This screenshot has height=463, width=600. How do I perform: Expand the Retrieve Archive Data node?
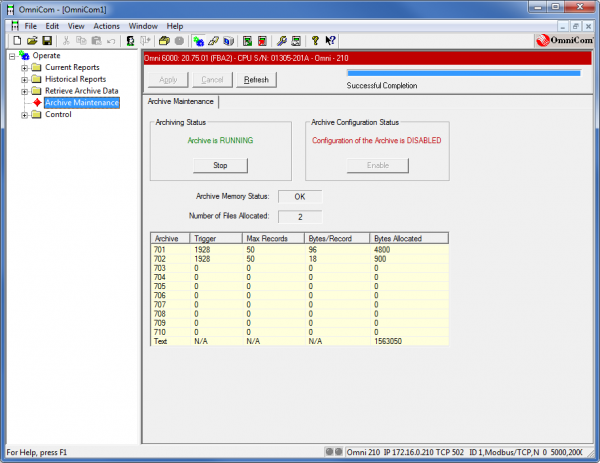pyautogui.click(x=24, y=91)
